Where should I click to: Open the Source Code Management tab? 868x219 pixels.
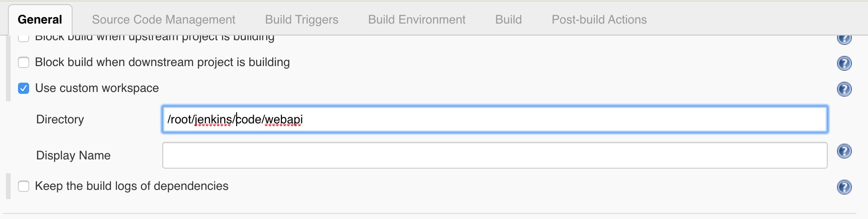tap(164, 20)
